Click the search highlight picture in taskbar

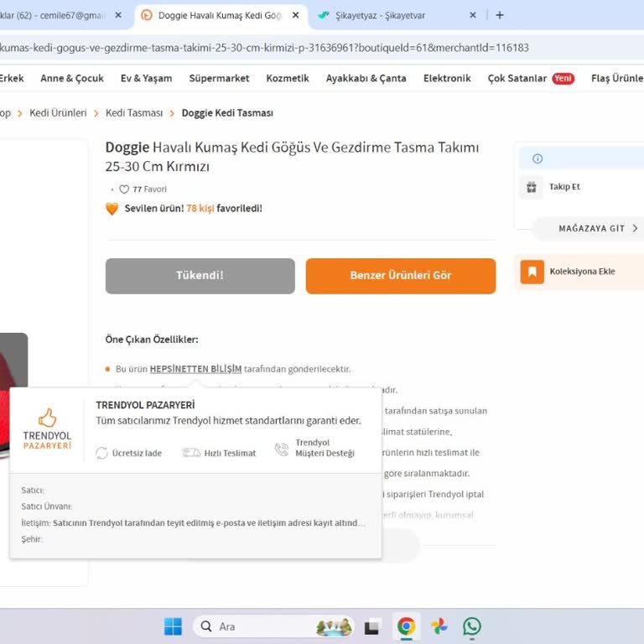click(x=334, y=626)
